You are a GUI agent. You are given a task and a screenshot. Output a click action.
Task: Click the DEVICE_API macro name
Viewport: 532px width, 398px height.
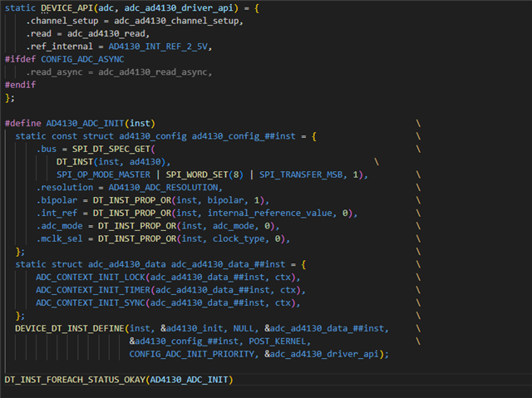[x=67, y=8]
